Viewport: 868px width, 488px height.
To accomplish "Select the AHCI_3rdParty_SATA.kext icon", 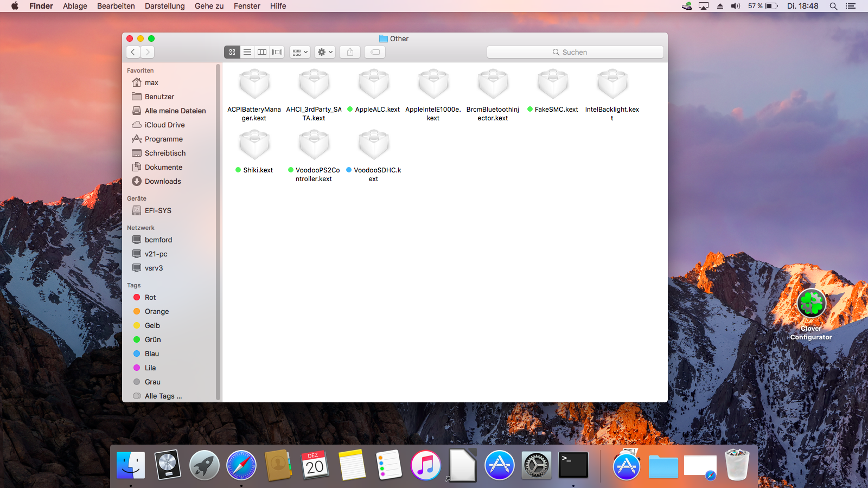I will pos(314,84).
